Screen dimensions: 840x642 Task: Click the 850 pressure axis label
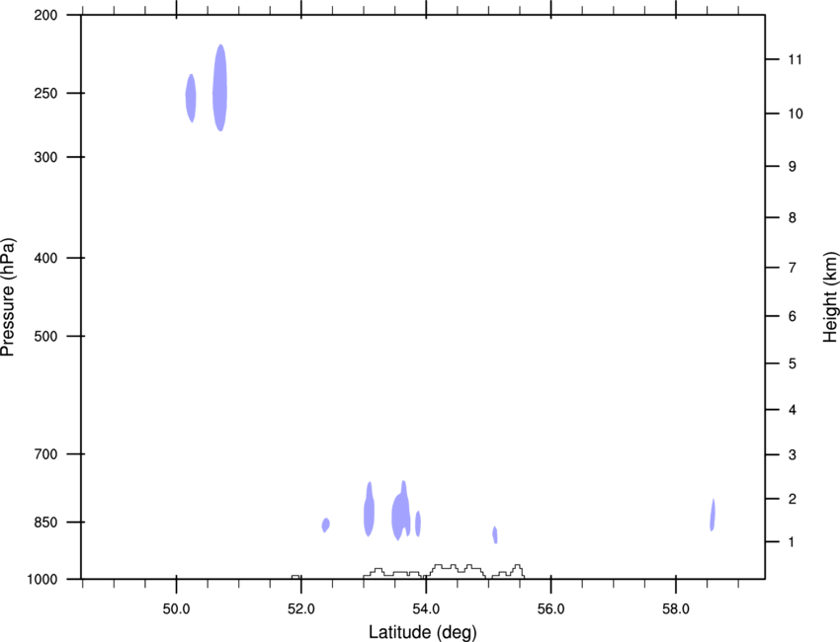click(x=45, y=522)
